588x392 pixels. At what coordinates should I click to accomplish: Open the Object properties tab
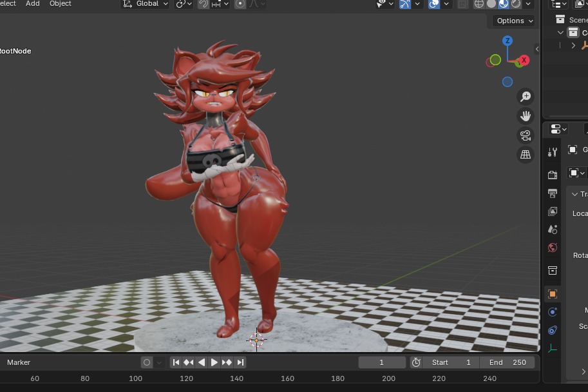[553, 293]
